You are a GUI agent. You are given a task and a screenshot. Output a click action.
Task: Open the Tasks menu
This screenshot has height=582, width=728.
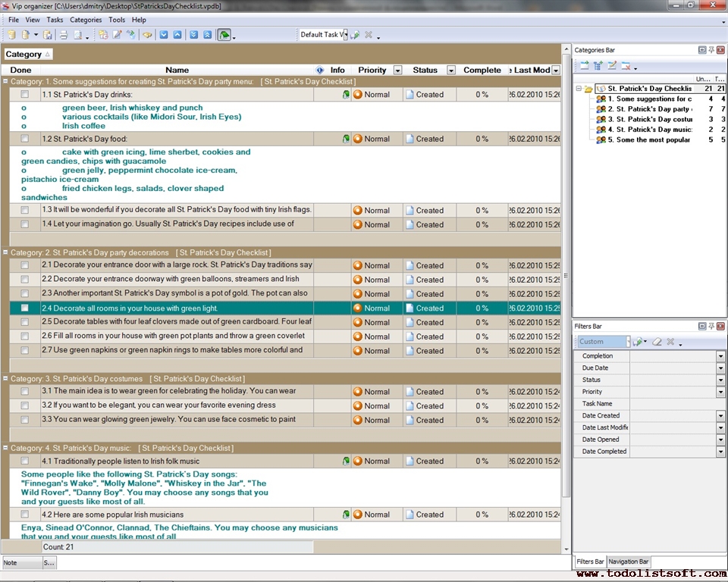[x=55, y=20]
